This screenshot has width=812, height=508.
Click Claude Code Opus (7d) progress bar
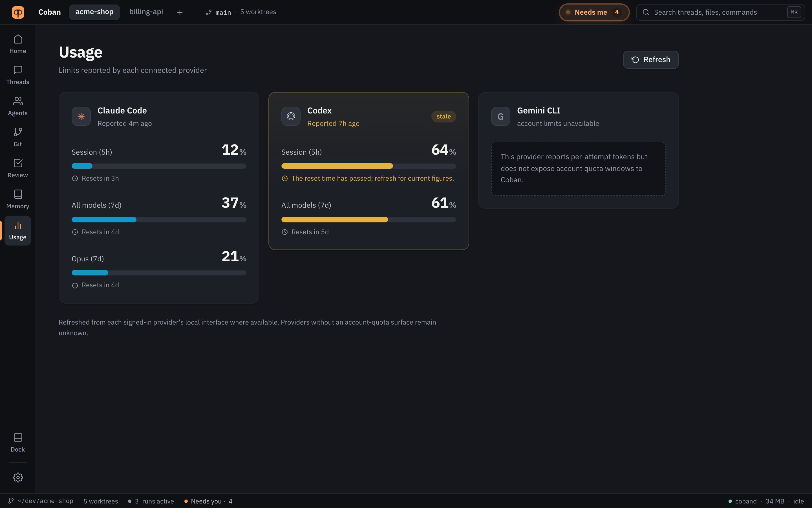click(159, 273)
